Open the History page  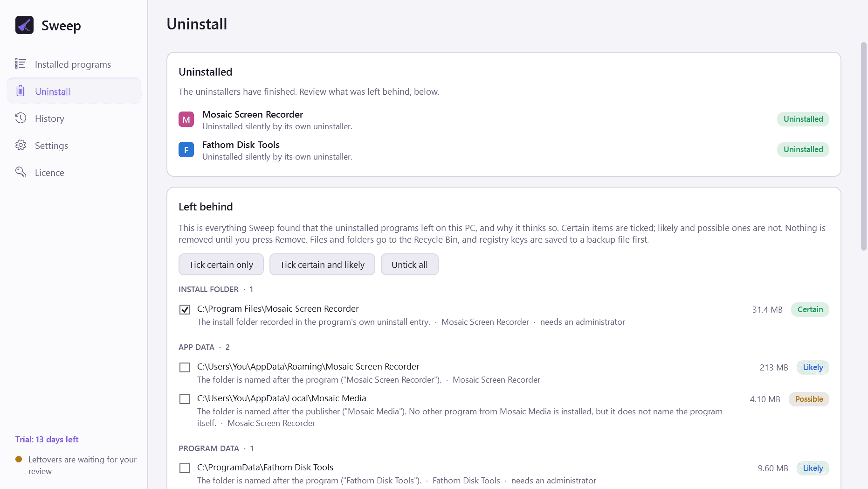coord(74,118)
